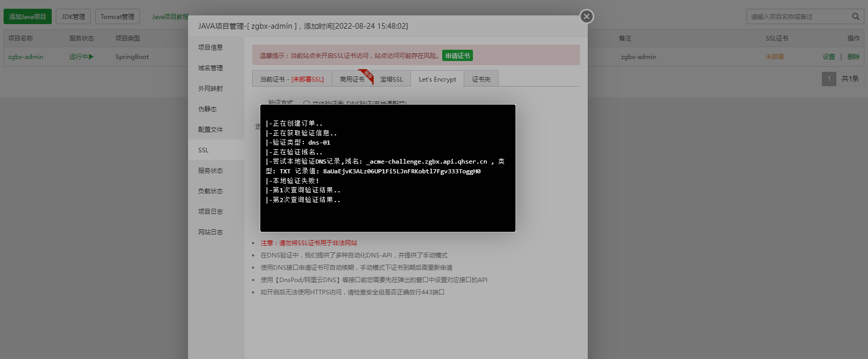Image resolution: width=868 pixels, height=359 pixels.
Task: Switch to the 当前证书 tab
Action: pos(292,79)
